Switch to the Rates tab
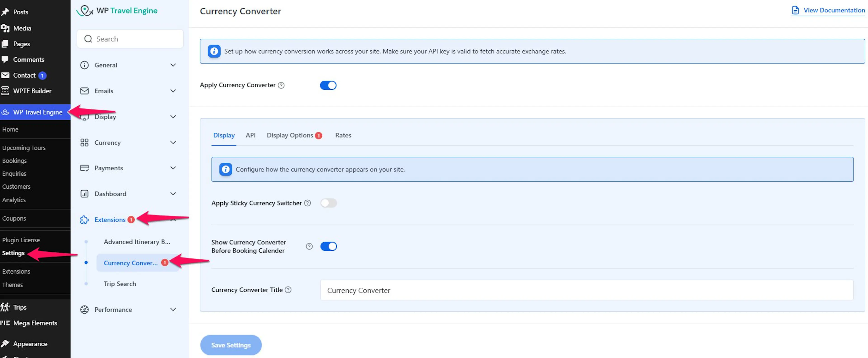This screenshot has width=868, height=358. 343,135
